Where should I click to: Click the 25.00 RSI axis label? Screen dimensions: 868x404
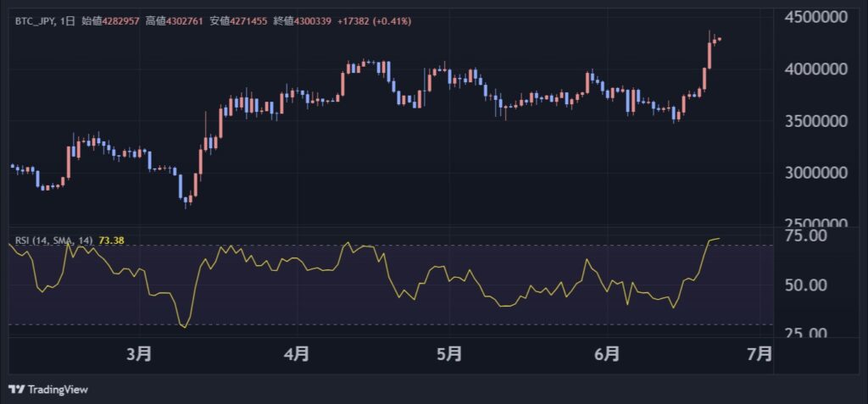(806, 333)
